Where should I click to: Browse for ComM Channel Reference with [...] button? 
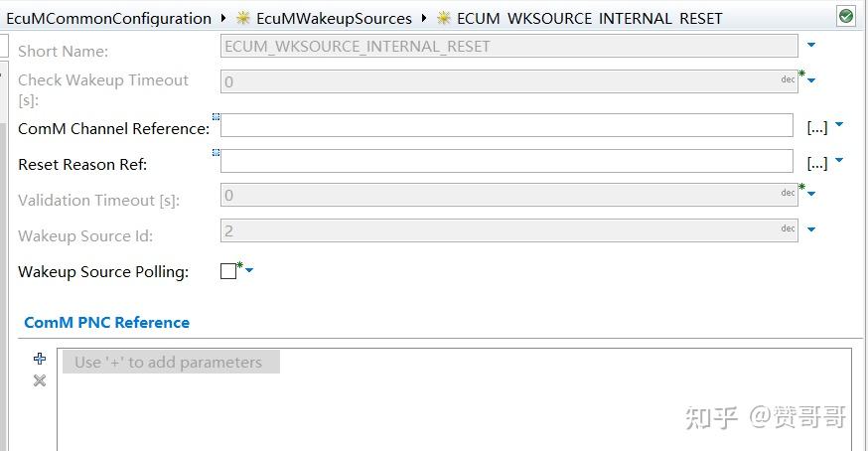pos(816,127)
